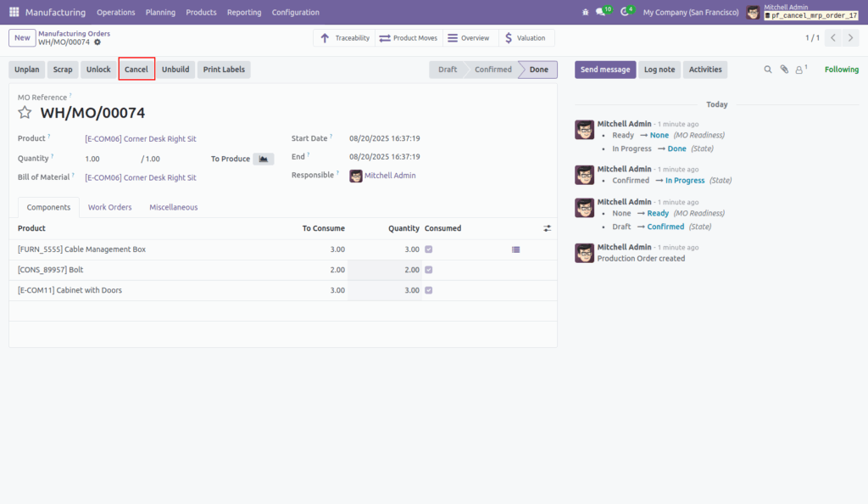Attach a file using the paperclip icon
868x504 pixels.
(x=784, y=70)
